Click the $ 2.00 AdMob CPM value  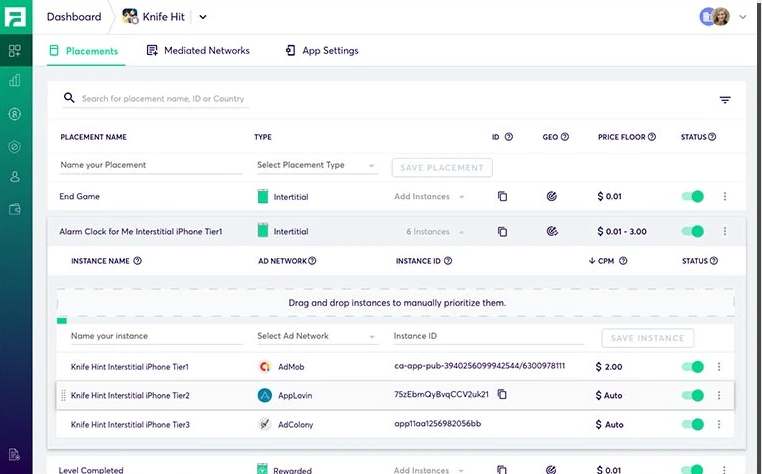click(608, 367)
